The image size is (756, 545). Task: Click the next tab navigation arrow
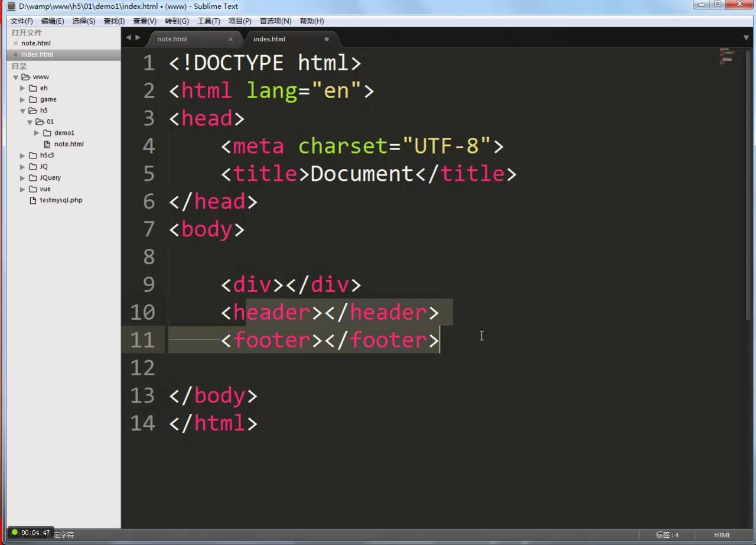138,37
